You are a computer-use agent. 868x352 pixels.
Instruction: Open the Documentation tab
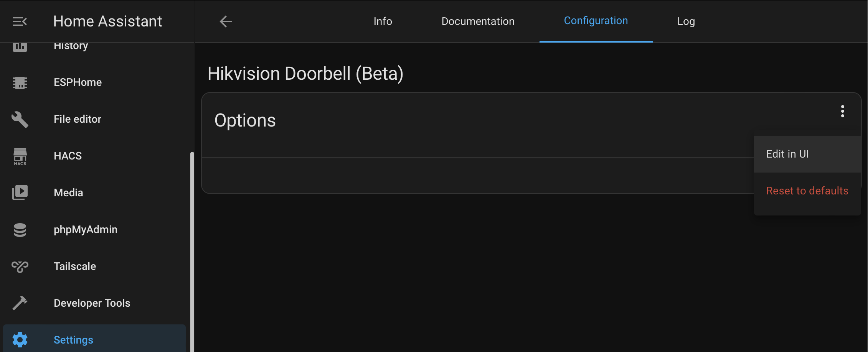[x=478, y=21]
